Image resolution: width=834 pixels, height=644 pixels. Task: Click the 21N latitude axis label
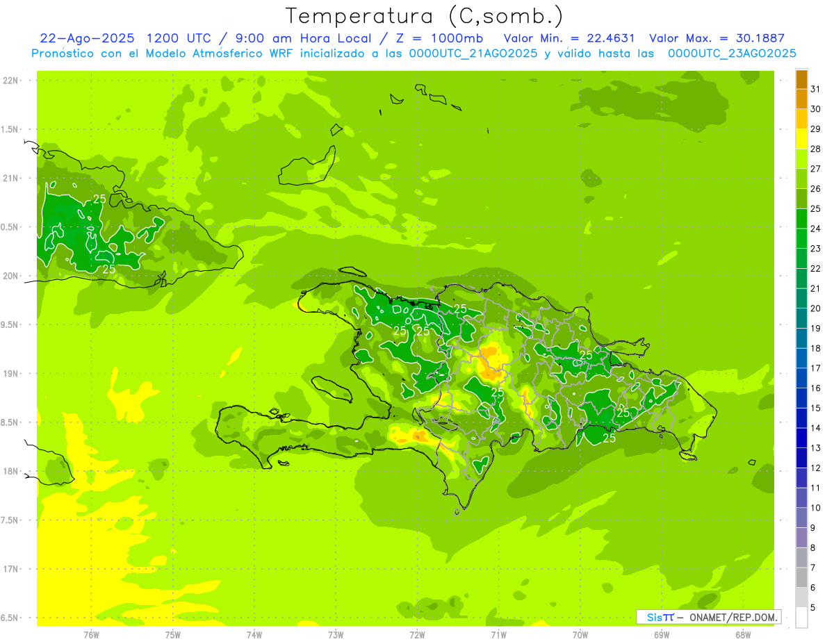10,178
